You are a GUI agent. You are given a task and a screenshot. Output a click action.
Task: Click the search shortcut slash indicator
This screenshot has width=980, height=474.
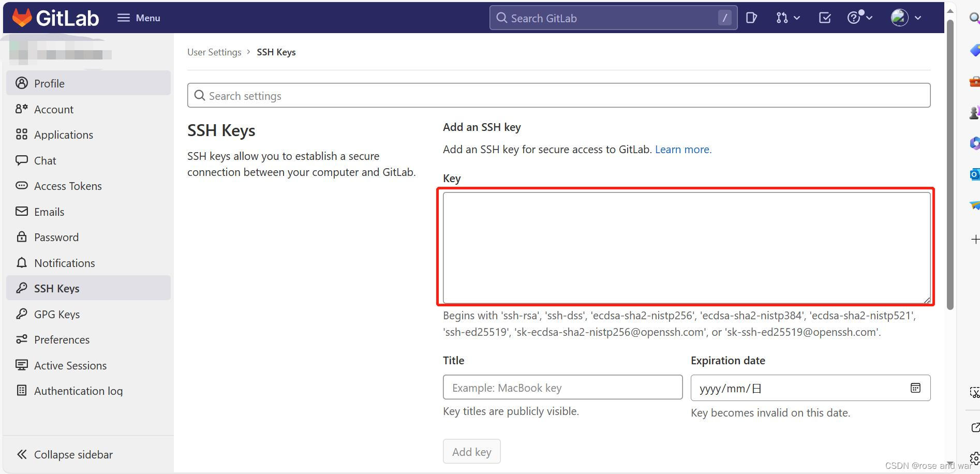[x=725, y=18]
